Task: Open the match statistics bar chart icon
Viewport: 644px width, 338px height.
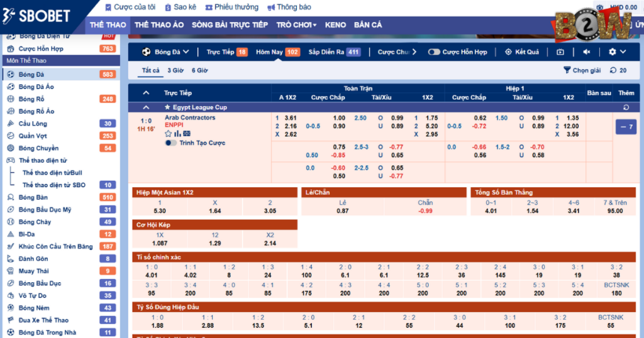Action: click(178, 134)
